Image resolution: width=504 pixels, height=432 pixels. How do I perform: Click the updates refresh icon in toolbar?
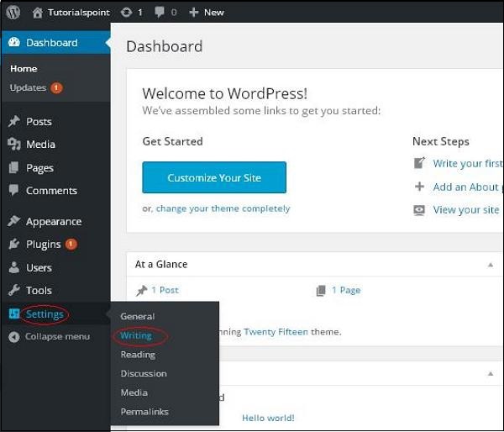[126, 13]
